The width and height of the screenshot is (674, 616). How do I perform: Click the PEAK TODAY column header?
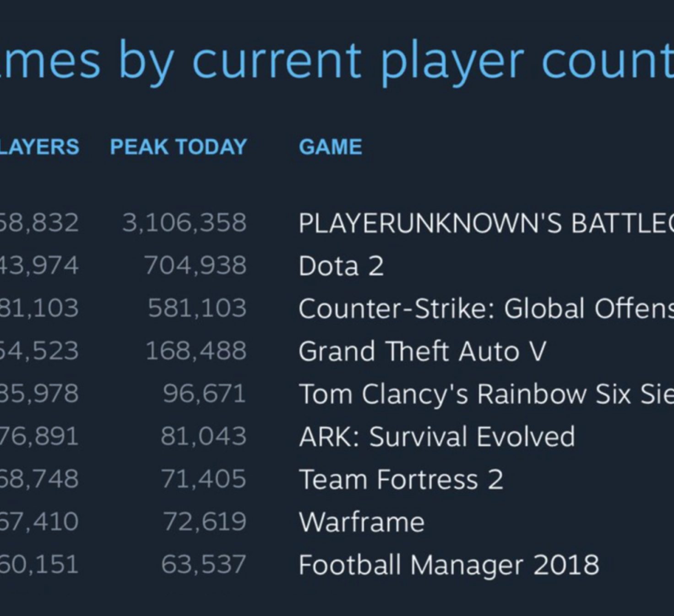[179, 147]
